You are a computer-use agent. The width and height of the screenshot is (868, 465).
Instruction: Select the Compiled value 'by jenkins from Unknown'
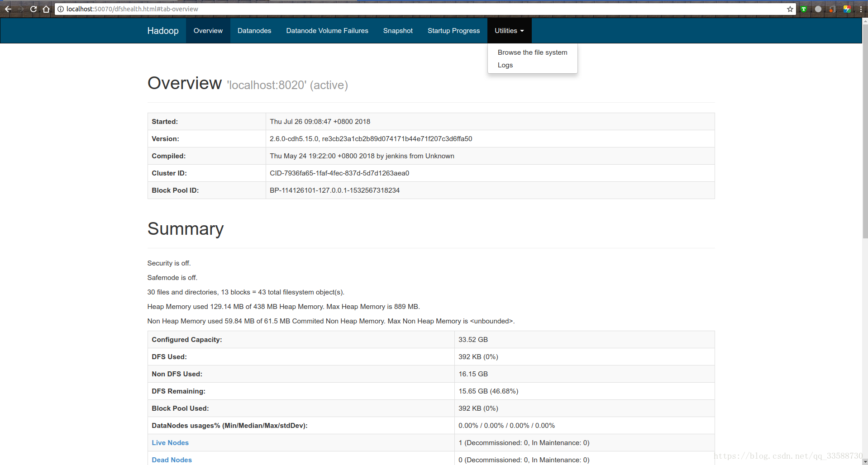[415, 156]
